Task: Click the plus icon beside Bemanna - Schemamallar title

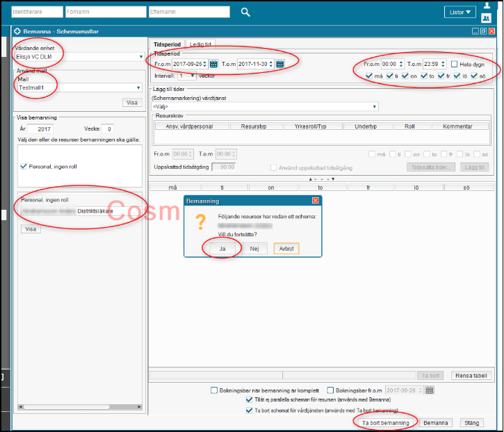Action: 17,31
